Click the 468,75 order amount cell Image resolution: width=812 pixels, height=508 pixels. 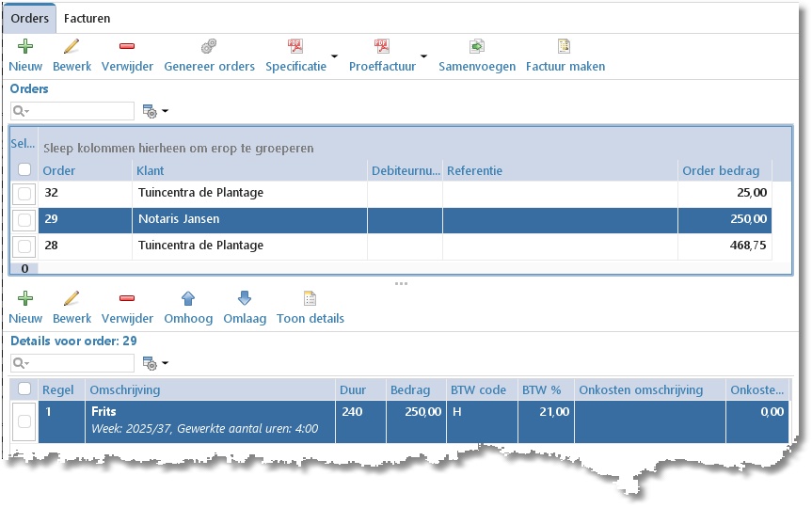[724, 246]
